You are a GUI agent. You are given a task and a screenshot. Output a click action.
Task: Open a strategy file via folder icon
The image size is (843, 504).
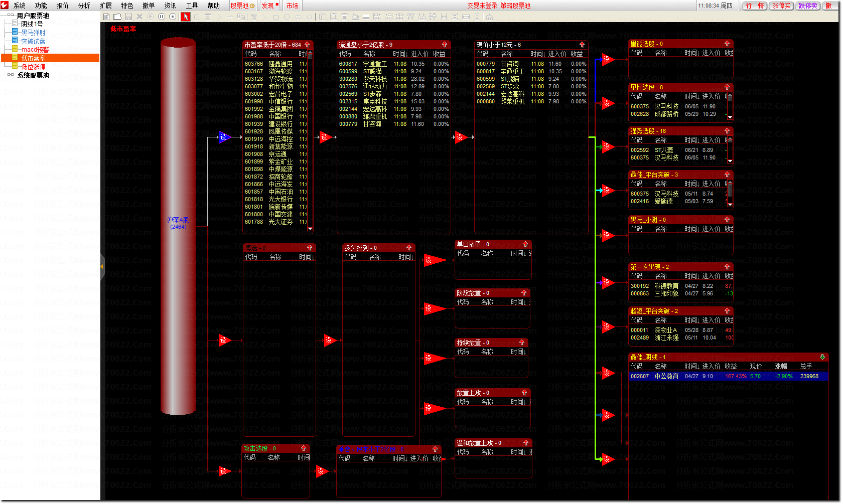coord(117,17)
